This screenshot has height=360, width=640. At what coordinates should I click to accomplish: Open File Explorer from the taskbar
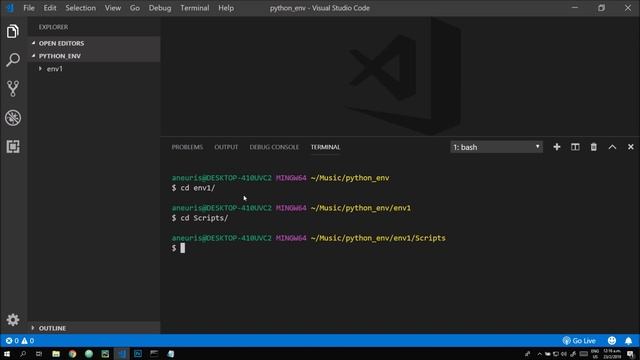point(56,353)
